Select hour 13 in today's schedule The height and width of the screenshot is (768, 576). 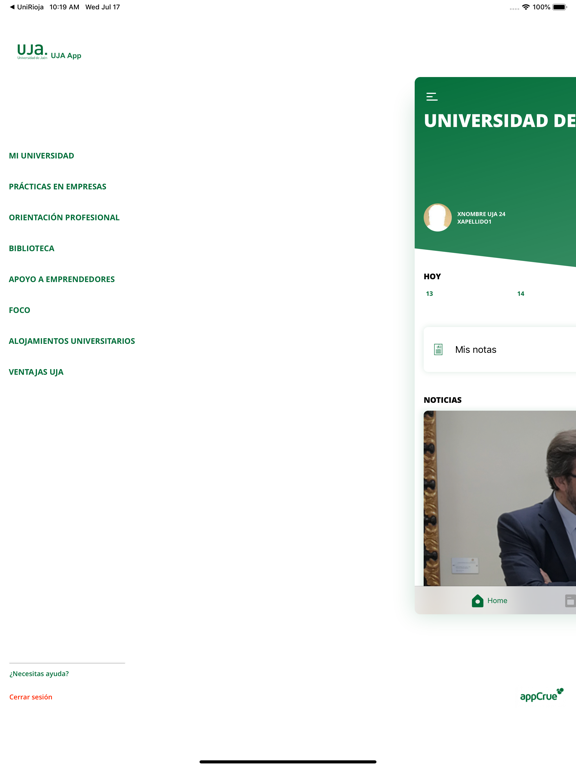430,293
